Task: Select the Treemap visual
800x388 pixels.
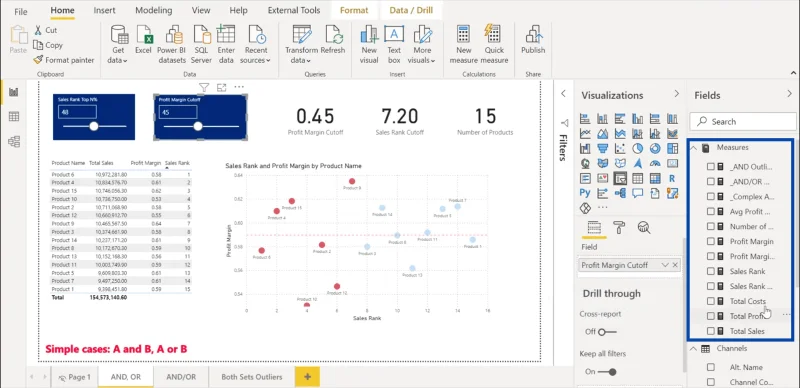Action: [x=672, y=149]
